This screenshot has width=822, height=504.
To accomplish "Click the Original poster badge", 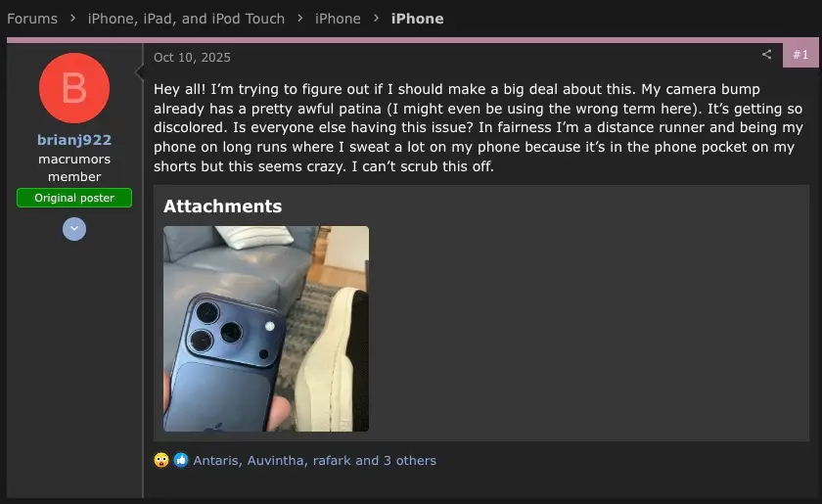I will pyautogui.click(x=74, y=198).
